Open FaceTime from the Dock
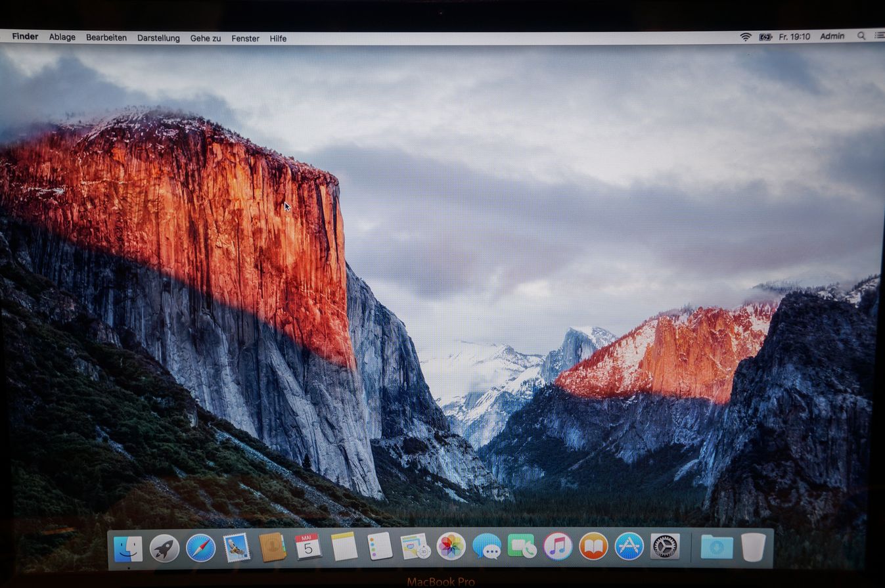The height and width of the screenshot is (588, 885). click(522, 546)
